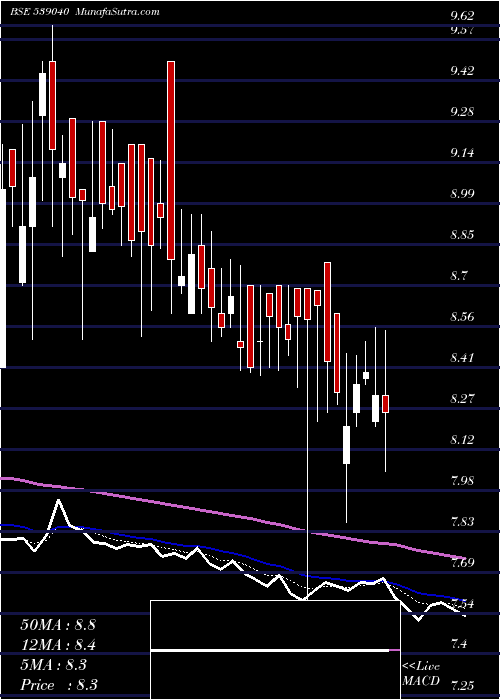Click the BSE 539040 ticker label
Viewport: 500px width, 700px height.
(x=39, y=12)
